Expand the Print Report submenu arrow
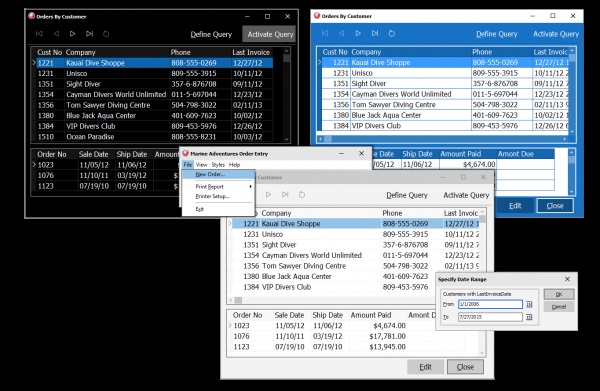The width and height of the screenshot is (600, 391). click(251, 187)
